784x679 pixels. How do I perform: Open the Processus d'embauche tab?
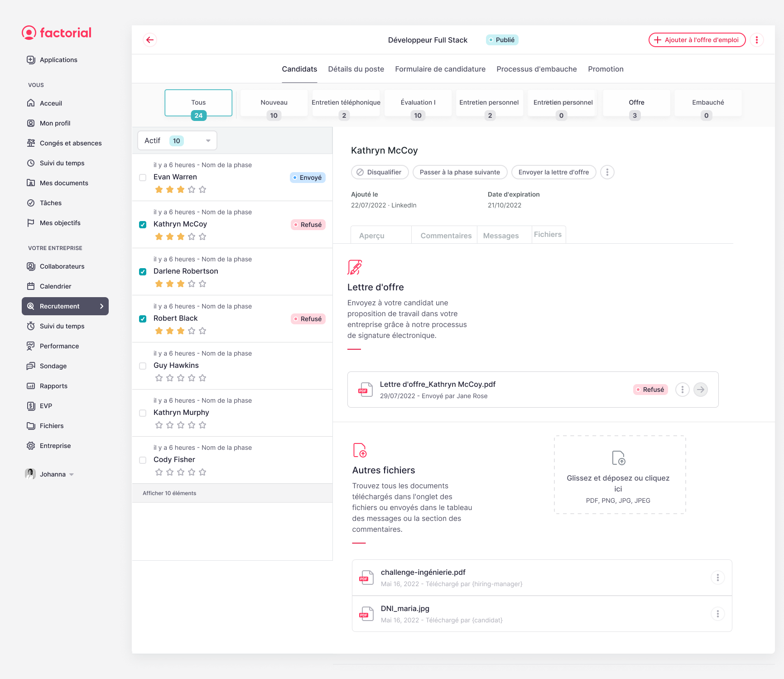[x=537, y=69]
